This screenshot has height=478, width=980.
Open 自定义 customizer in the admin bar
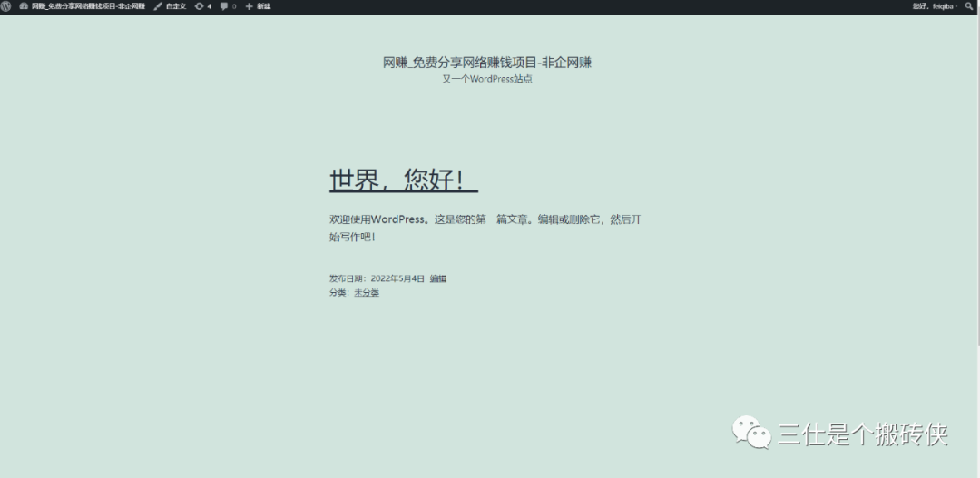170,6
